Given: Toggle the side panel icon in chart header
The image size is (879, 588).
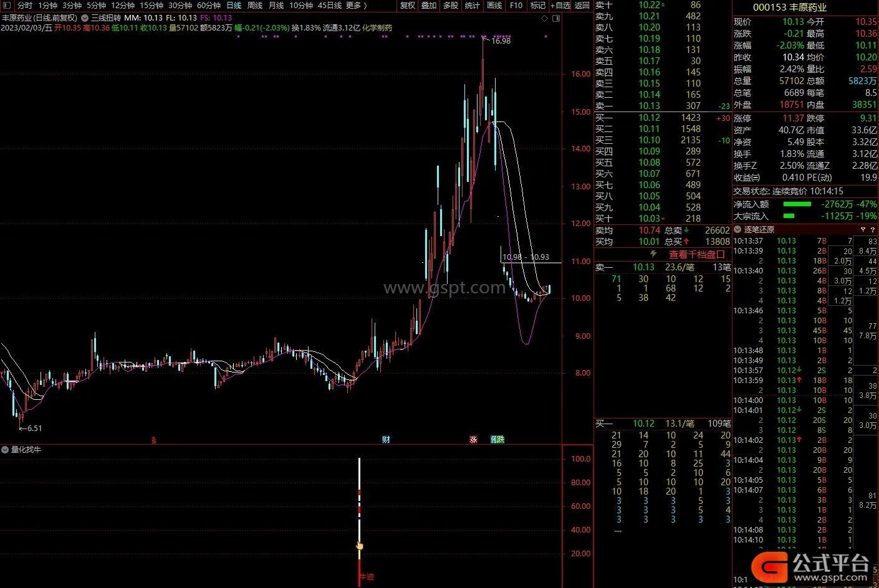Looking at the screenshot, I should (556, 18).
